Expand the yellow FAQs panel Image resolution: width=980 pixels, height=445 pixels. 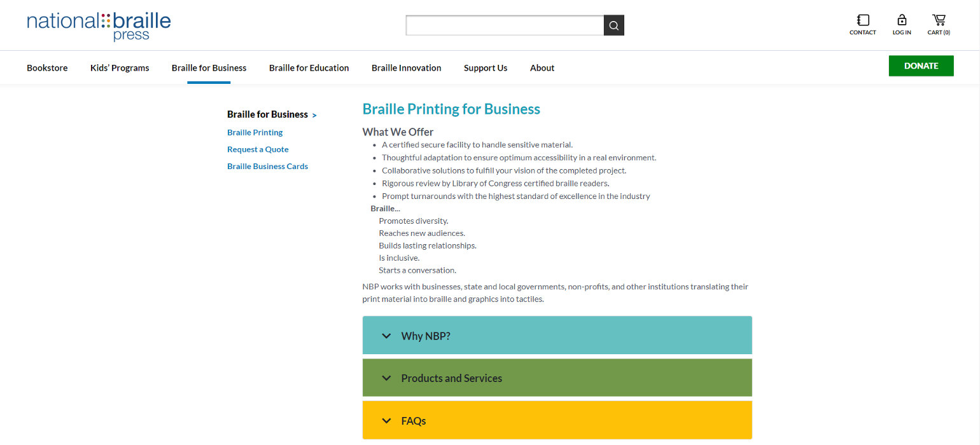(557, 420)
